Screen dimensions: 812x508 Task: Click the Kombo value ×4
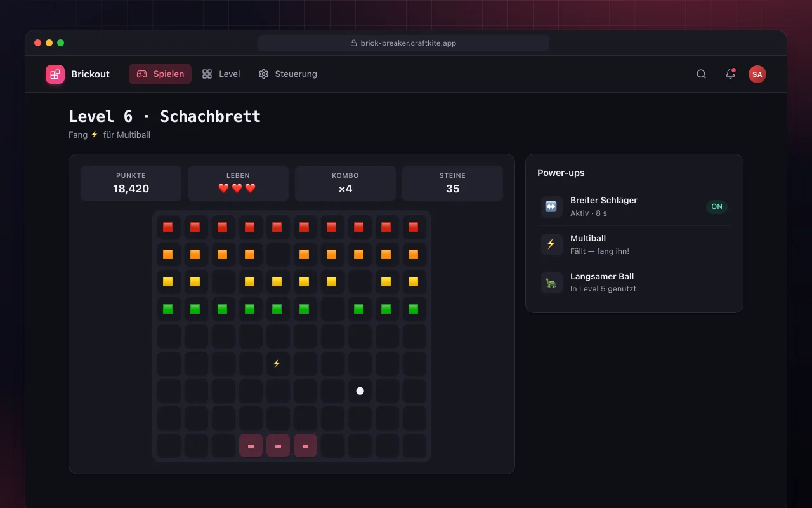point(345,189)
